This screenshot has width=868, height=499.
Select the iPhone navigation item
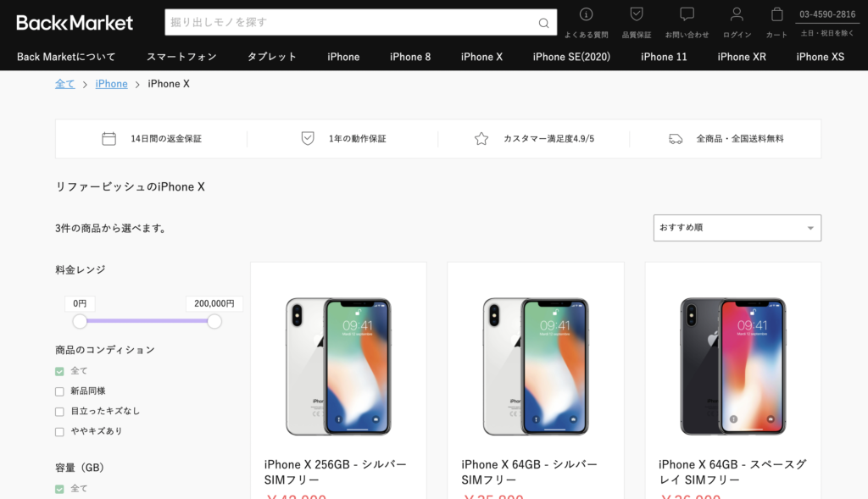tap(343, 57)
